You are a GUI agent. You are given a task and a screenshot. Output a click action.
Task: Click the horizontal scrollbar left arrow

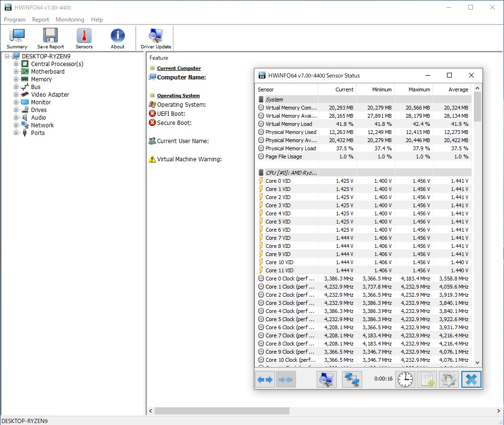[x=150, y=411]
